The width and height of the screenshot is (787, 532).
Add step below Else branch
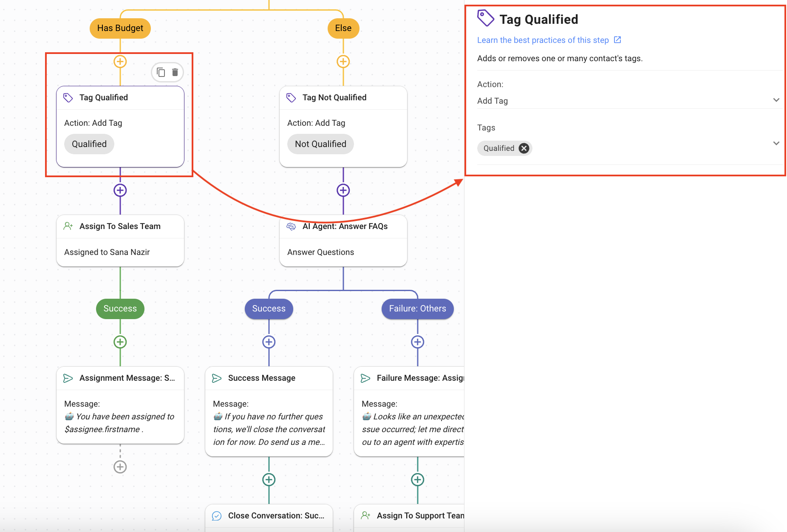(343, 62)
